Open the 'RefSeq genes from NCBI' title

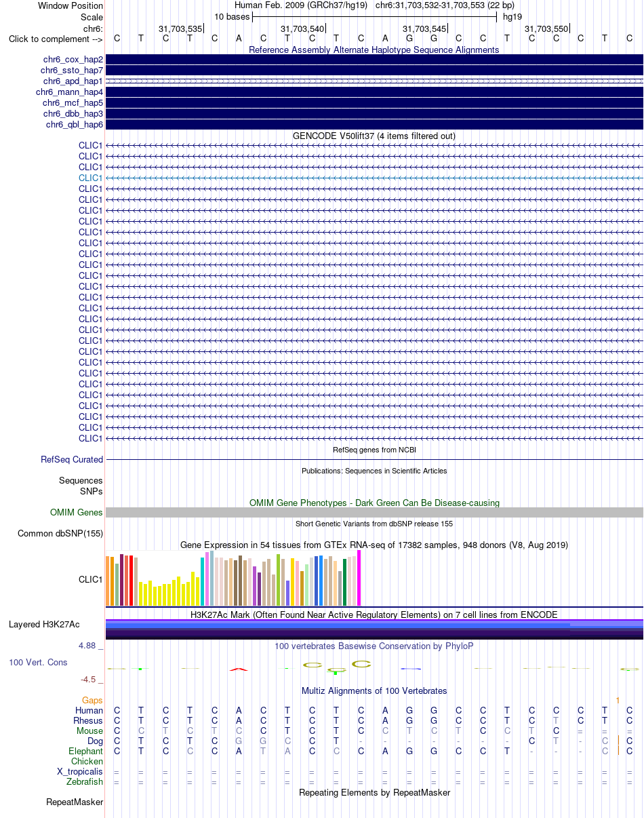coord(374,450)
